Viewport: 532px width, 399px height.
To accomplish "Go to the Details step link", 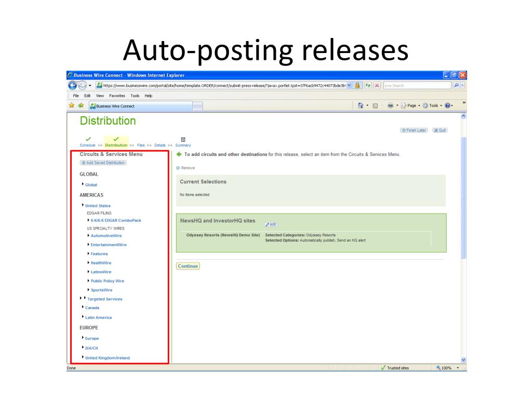I will click(x=160, y=145).
